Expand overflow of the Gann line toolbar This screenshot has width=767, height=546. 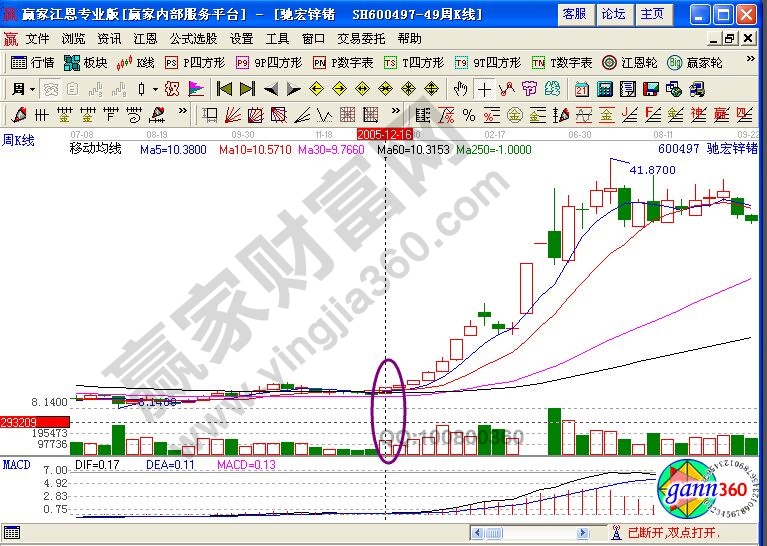(396, 111)
